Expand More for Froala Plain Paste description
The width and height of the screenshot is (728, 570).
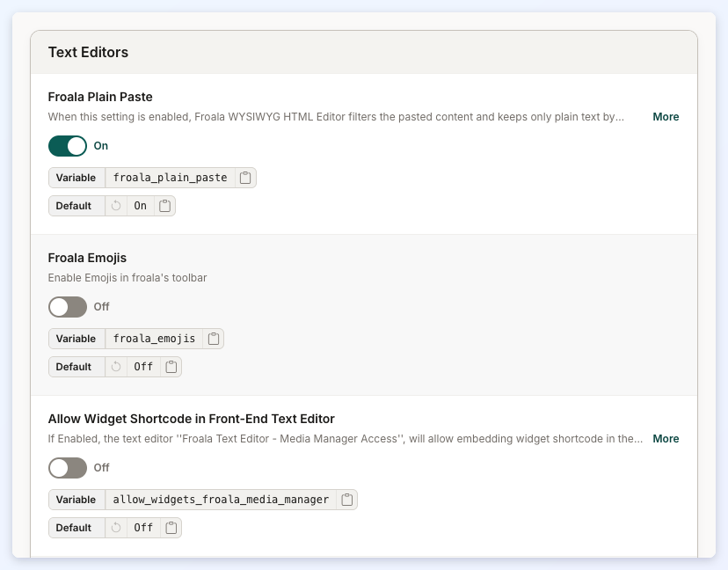(x=666, y=117)
